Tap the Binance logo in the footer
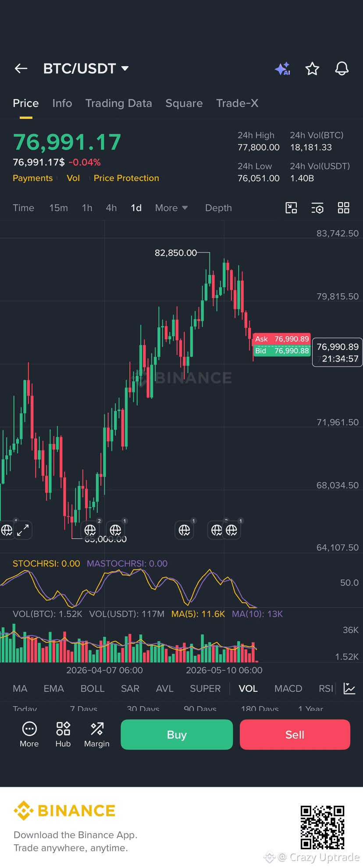The image size is (363, 868). tap(64, 811)
